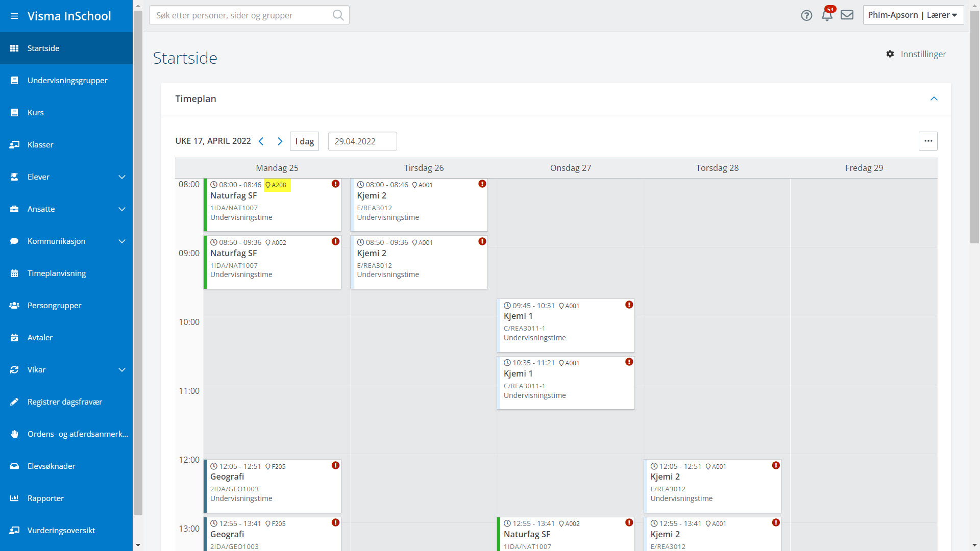Image resolution: width=980 pixels, height=551 pixels.
Task: Go to the next week arrow
Action: click(280, 141)
